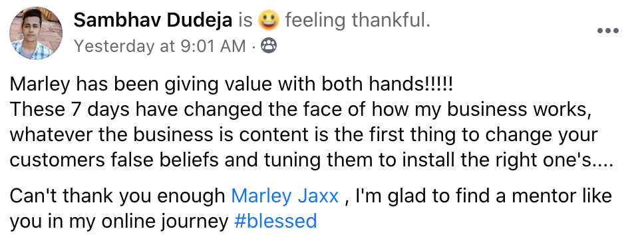
Task: Open the tagged Marley Jaxx profile link
Action: coord(285,196)
